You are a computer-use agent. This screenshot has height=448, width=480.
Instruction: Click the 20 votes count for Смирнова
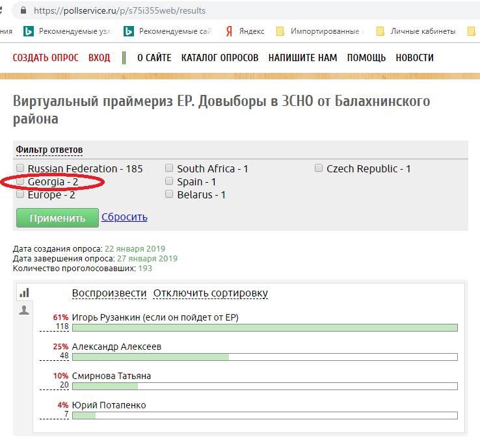(x=64, y=385)
